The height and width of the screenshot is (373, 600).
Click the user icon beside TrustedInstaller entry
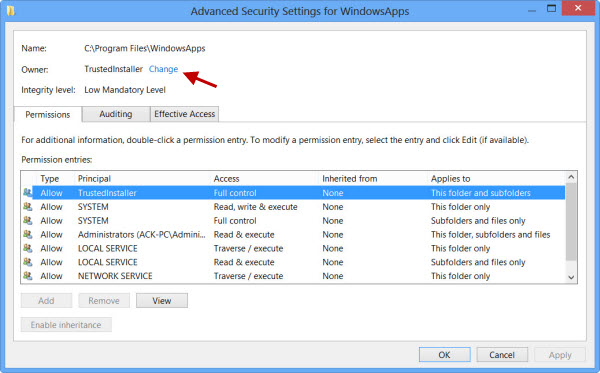point(28,192)
